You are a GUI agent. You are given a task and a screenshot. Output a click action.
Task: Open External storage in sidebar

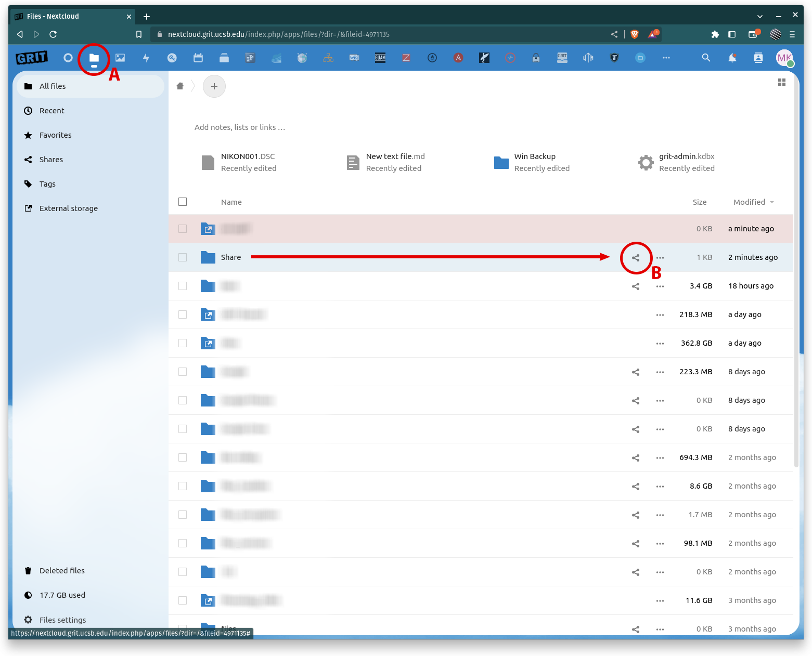[x=91, y=208]
